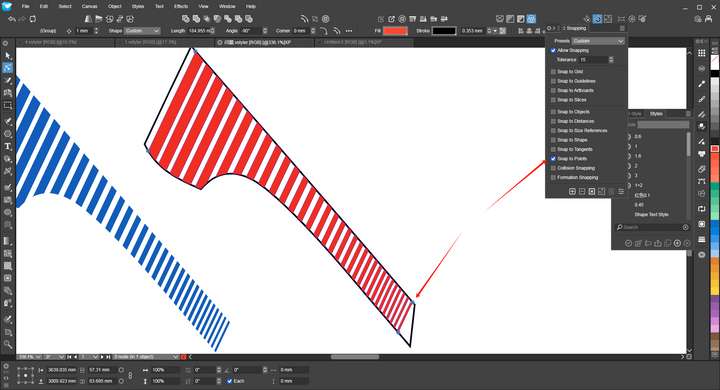
Task: Enable Snap to Grid checkbox
Action: coord(553,72)
